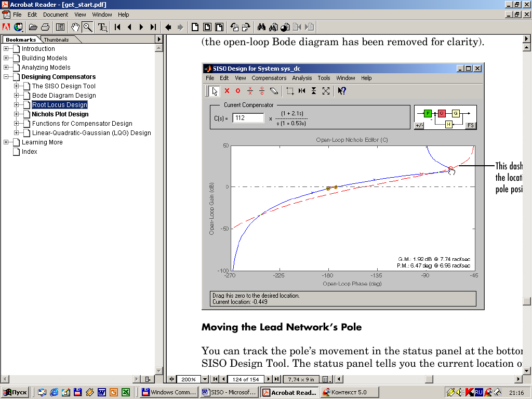532x399 pixels.
Task: Go to next page toolbar arrow
Action: click(141, 27)
